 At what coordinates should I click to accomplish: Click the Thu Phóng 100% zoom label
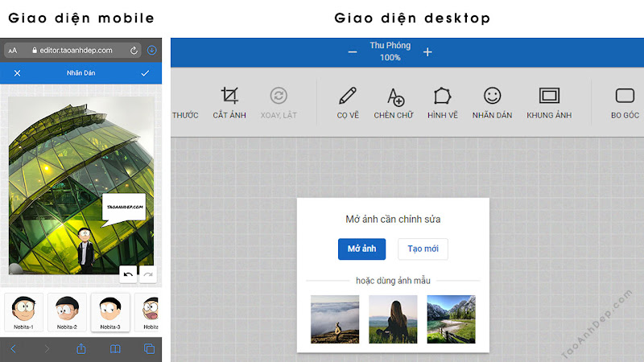click(390, 51)
